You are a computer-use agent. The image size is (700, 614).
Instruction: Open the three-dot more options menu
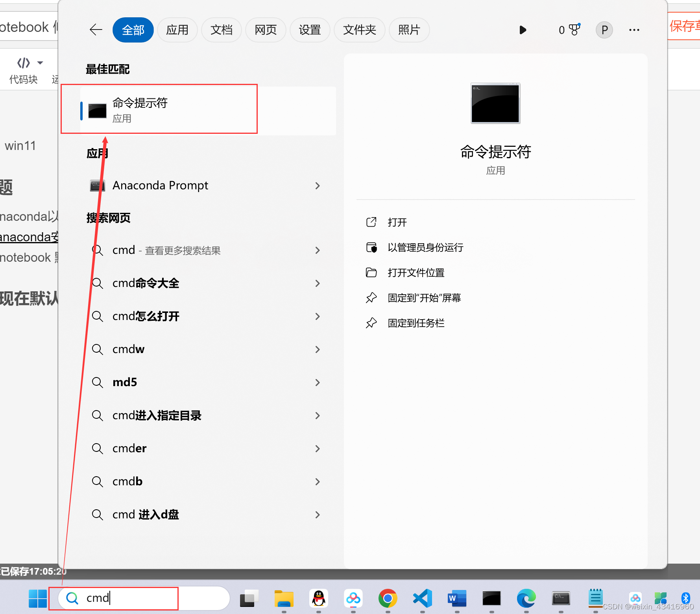pyautogui.click(x=634, y=30)
